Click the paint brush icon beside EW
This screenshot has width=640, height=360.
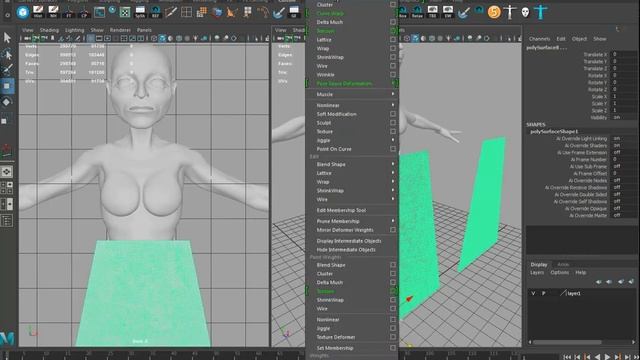point(463,12)
